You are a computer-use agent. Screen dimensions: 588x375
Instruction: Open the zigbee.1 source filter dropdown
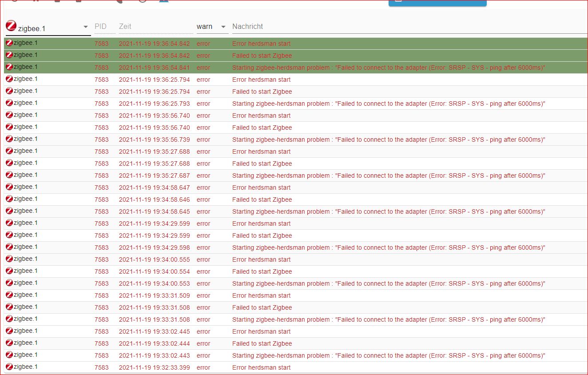[x=48, y=27]
